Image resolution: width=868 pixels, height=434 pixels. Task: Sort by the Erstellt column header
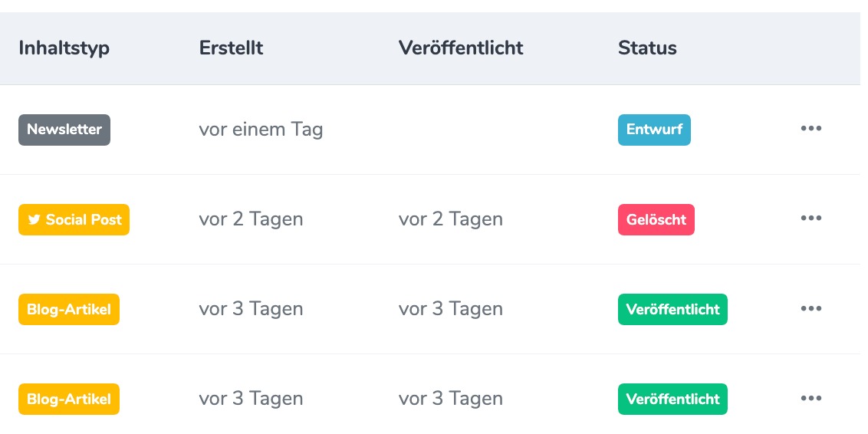(x=232, y=48)
